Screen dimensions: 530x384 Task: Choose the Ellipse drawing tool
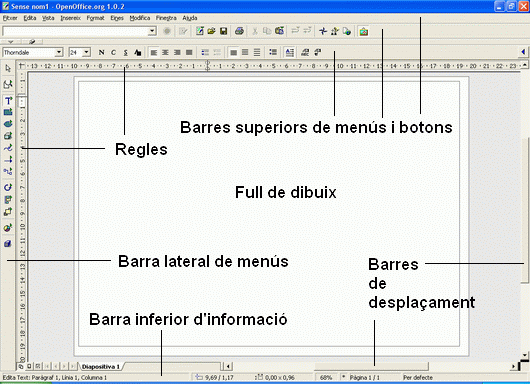(x=8, y=124)
